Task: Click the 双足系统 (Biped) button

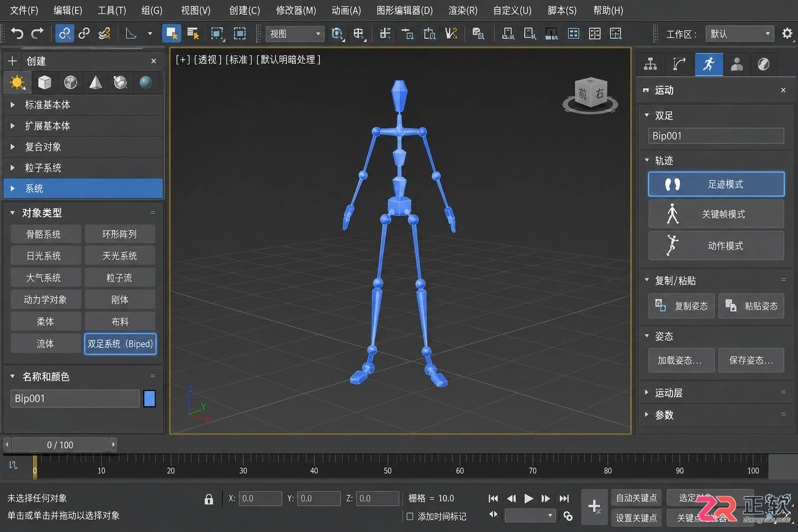Action: pyautogui.click(x=120, y=344)
